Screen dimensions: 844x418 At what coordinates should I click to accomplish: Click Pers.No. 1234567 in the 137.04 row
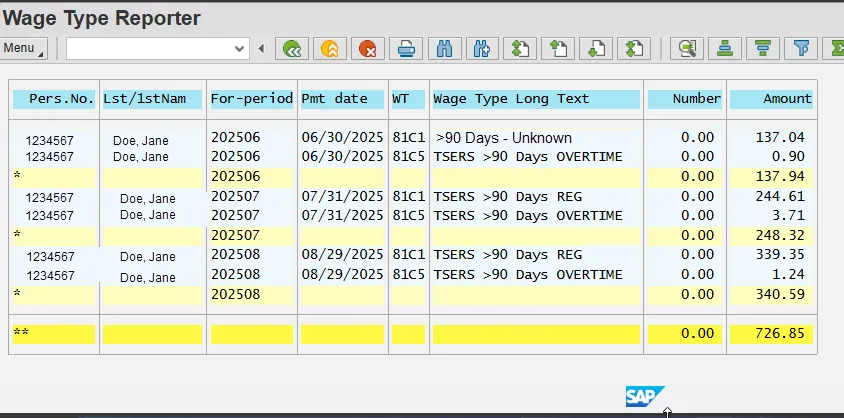point(49,141)
